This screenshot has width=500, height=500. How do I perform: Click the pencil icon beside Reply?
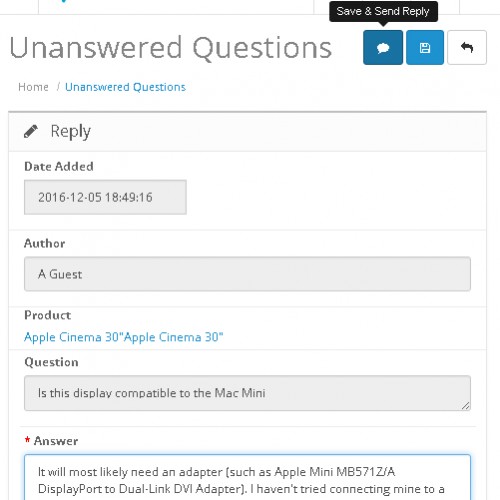point(31,131)
